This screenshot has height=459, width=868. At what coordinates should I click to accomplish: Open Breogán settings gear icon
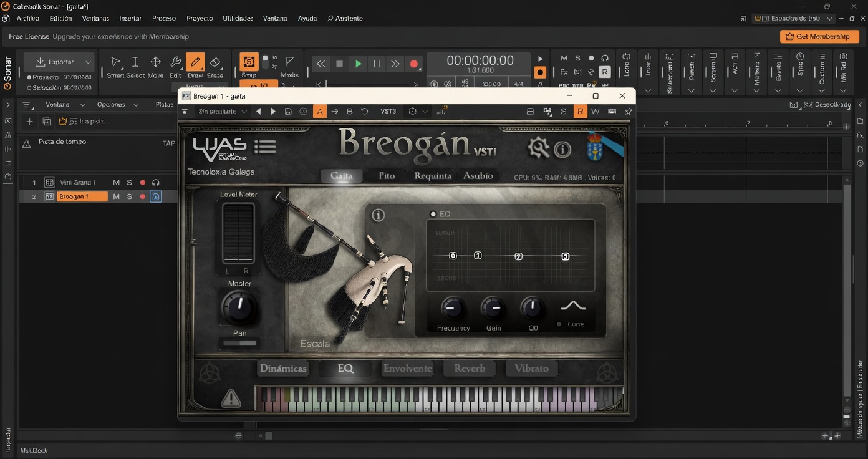pyautogui.click(x=538, y=148)
